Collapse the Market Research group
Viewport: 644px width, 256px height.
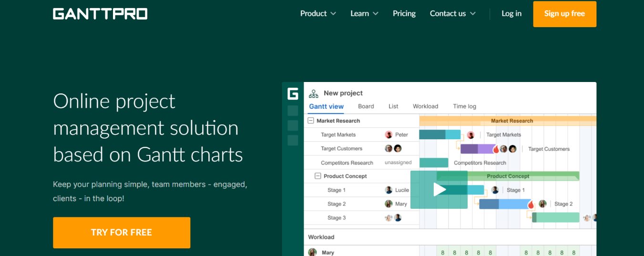[311, 121]
